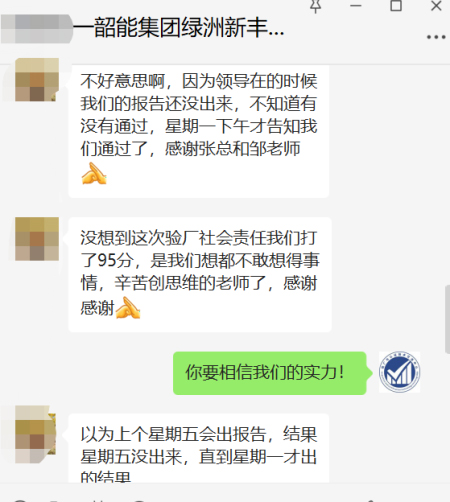Screen dimensions: 450x502
Task: Maximize the chat window
Action: pyautogui.click(x=396, y=6)
